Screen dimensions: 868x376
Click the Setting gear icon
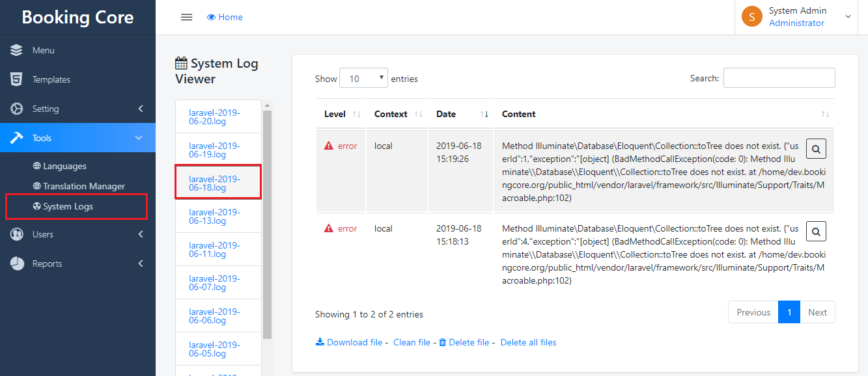pyautogui.click(x=17, y=109)
